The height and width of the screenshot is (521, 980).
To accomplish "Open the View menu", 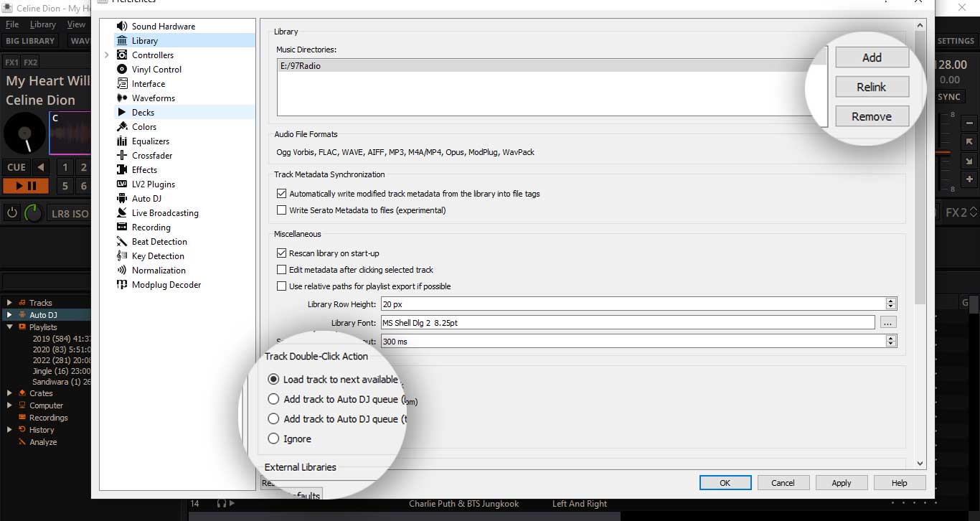I will [76, 24].
